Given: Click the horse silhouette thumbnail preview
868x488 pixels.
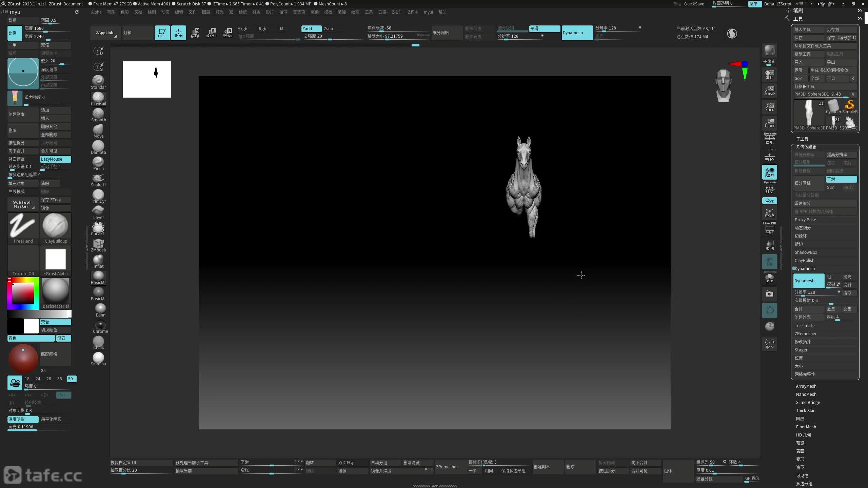Looking at the screenshot, I should point(146,79).
